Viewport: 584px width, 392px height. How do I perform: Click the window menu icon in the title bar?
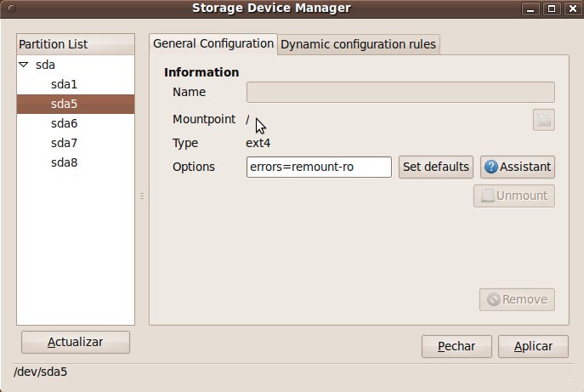(x=11, y=9)
